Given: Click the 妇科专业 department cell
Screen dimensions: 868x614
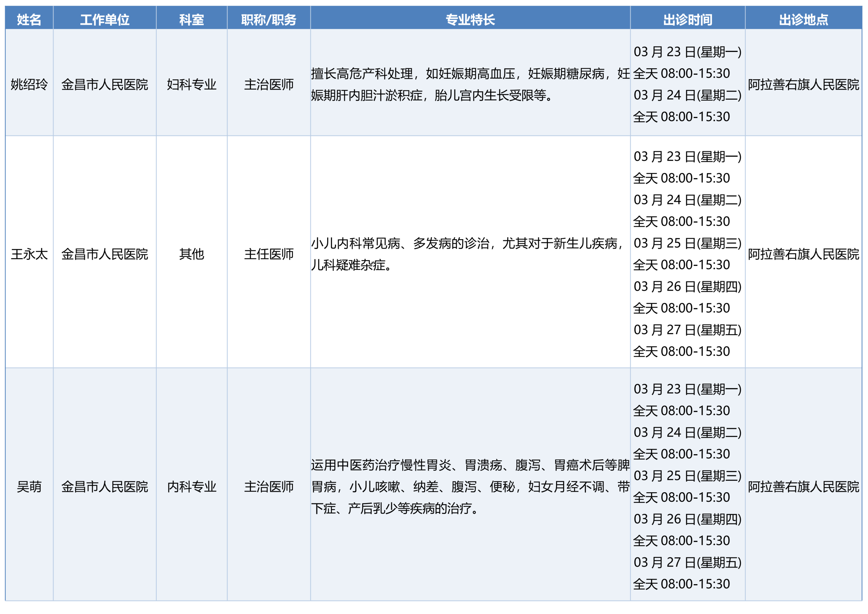Looking at the screenshot, I should click(192, 84).
